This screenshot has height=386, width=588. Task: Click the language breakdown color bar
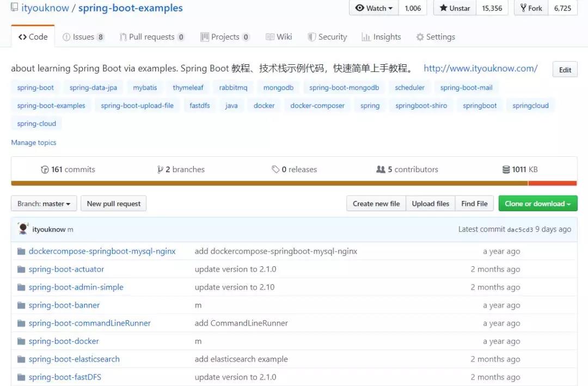(x=294, y=183)
